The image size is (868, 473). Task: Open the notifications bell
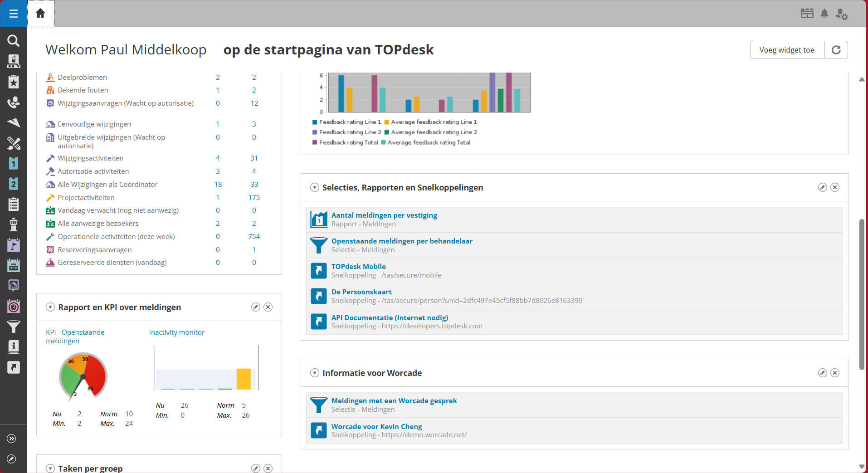824,14
